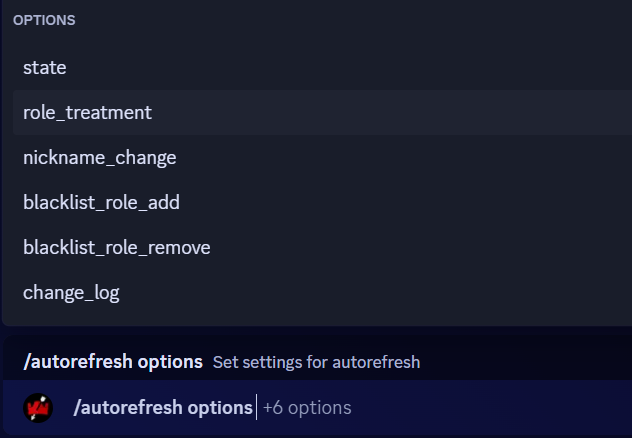Select blacklist_role_add from the options list
The width and height of the screenshot is (632, 438).
point(101,203)
